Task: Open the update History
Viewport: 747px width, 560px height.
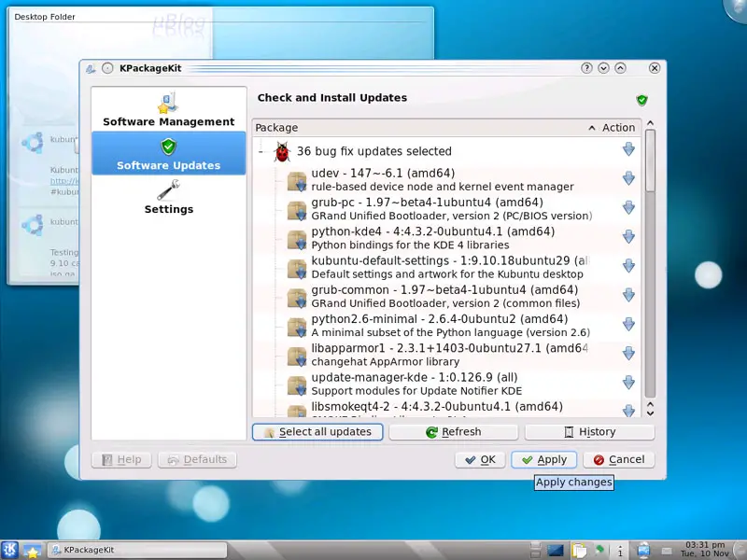Action: pos(590,432)
